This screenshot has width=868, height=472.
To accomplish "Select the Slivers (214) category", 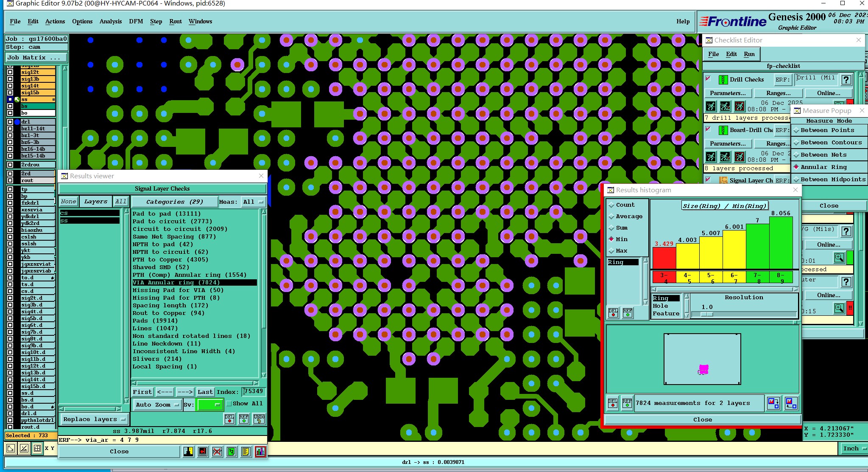I will pos(157,359).
